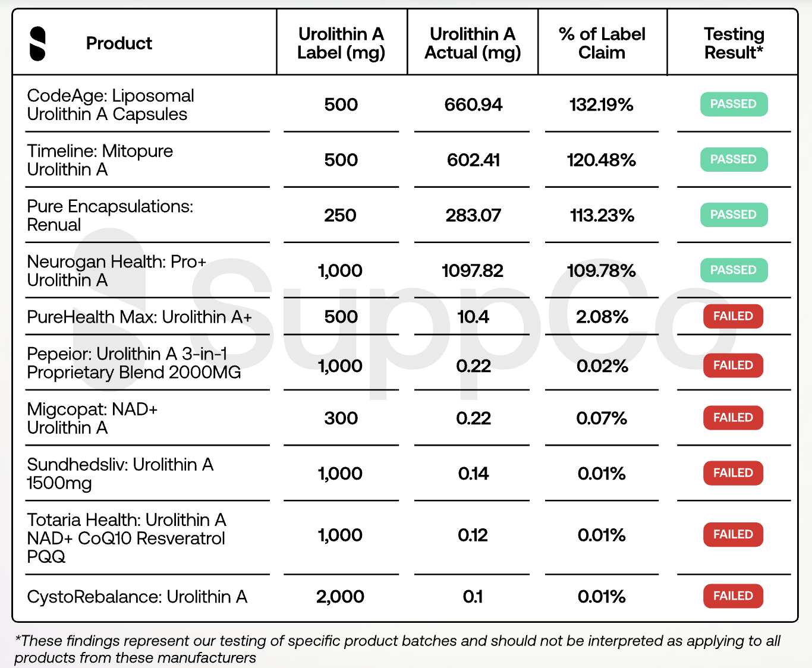Click Neurogan Health's PASSED badge
The image size is (812, 668).
pyautogui.click(x=734, y=270)
